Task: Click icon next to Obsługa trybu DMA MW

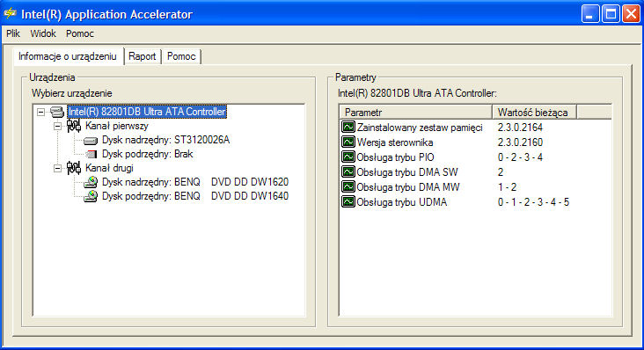Action: pyautogui.click(x=348, y=186)
